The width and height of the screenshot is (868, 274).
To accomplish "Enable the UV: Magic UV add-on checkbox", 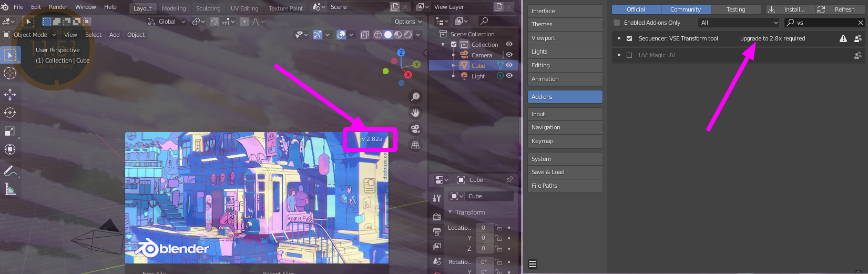I will (629, 55).
